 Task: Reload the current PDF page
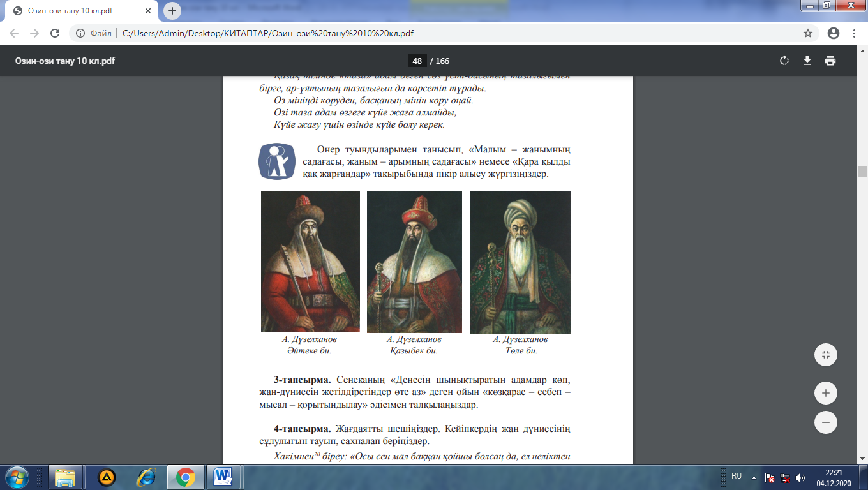tap(55, 33)
